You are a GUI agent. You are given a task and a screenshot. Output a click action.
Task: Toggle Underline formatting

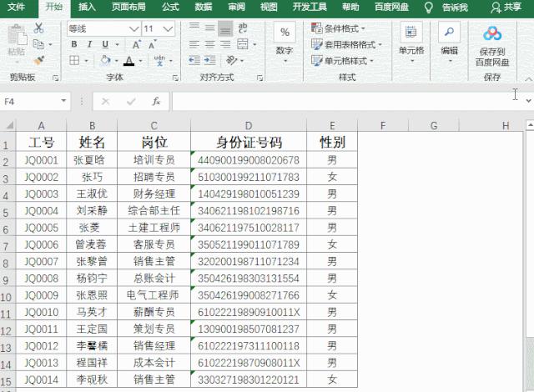coord(105,44)
